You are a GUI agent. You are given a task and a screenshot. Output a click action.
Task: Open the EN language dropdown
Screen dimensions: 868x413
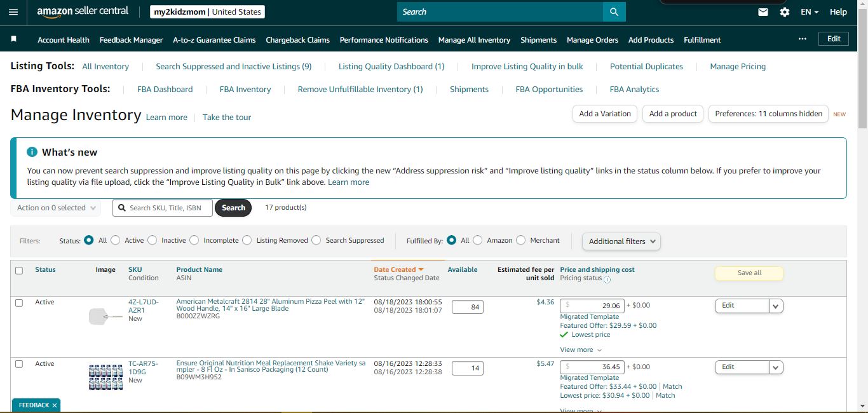[x=810, y=12]
